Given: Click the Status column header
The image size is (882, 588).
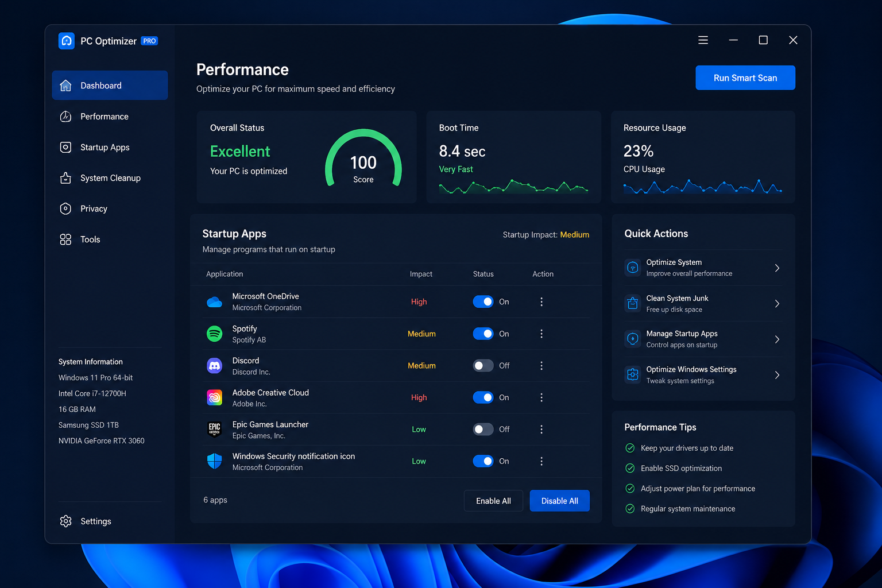Looking at the screenshot, I should [483, 274].
